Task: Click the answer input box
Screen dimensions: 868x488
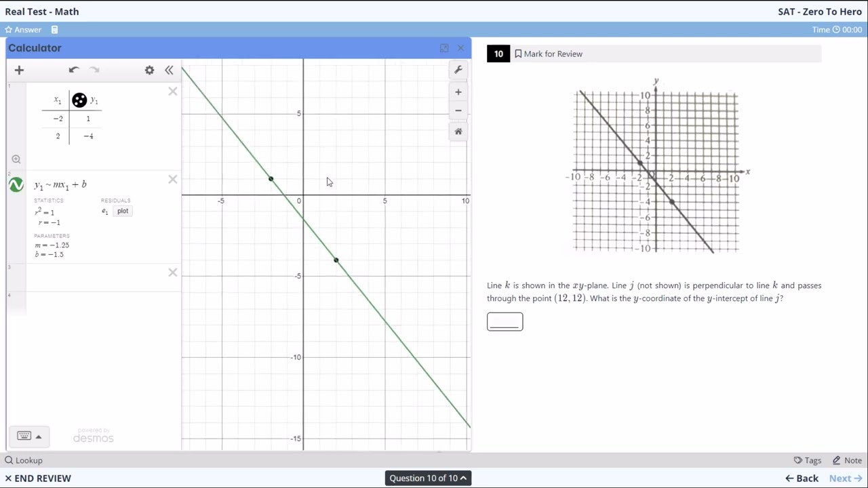Action: click(505, 321)
